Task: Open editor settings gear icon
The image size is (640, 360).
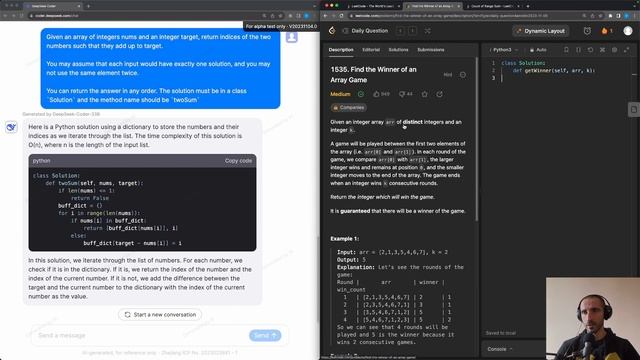Action: click(x=614, y=50)
